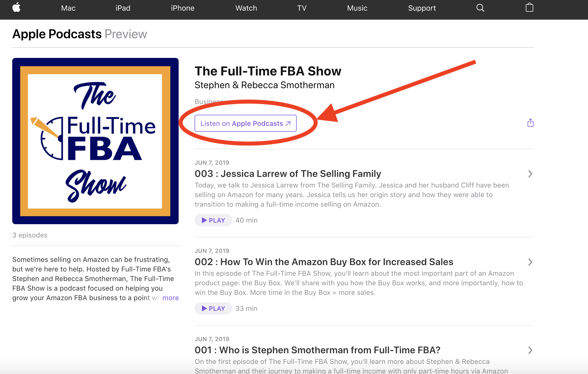
Task: Open Music in the navigation bar
Action: [x=357, y=8]
